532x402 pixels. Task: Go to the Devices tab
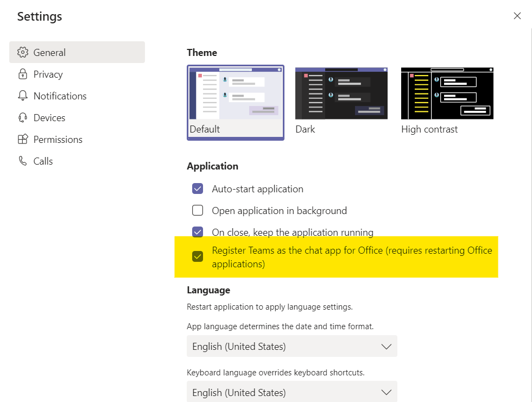(x=77, y=117)
